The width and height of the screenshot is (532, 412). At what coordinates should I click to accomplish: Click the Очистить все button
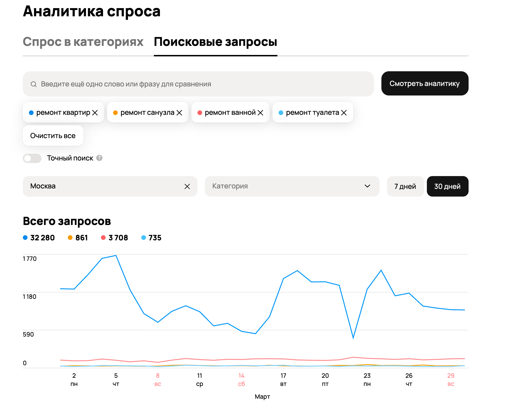click(x=53, y=136)
